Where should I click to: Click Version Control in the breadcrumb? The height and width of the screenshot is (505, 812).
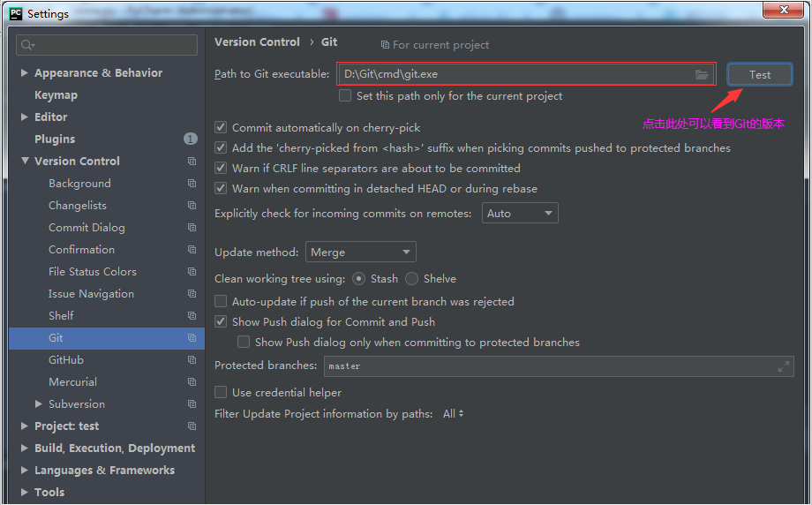[257, 42]
